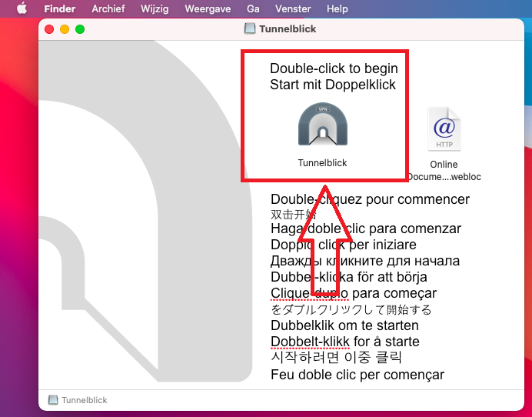Click the "Doppio click per iniziare" line
Screen dimensions: 532x417
[344, 245]
